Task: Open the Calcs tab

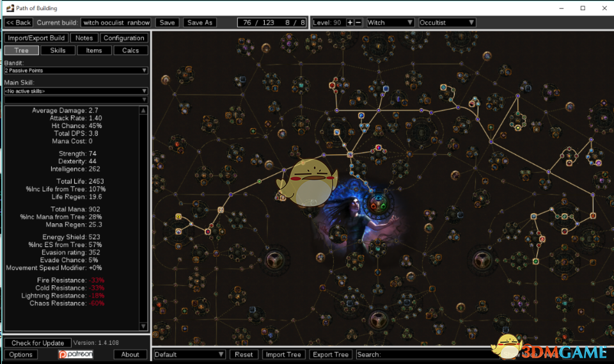Action: pos(130,50)
